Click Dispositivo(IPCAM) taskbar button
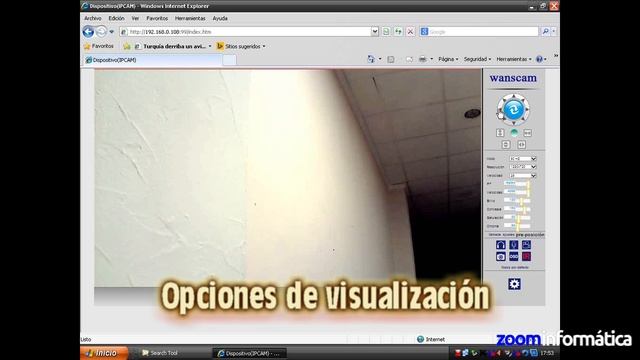 click(249, 353)
